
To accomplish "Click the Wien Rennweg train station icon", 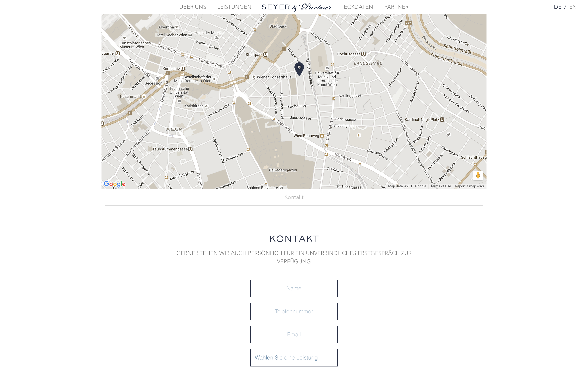I will click(x=322, y=136).
